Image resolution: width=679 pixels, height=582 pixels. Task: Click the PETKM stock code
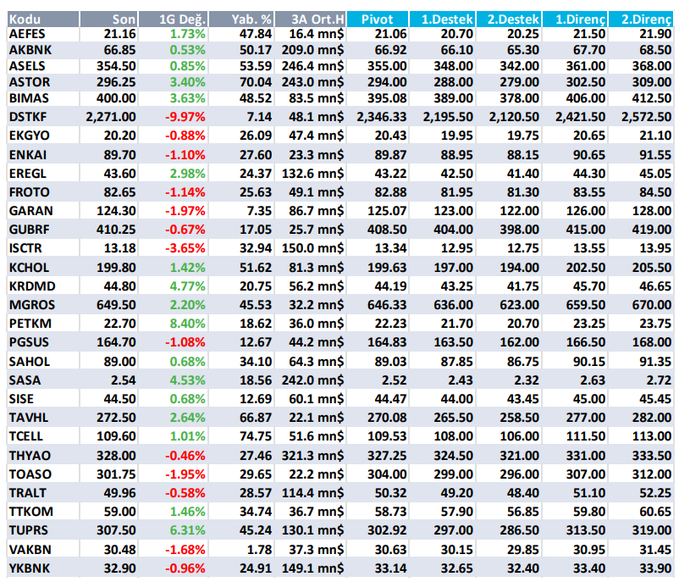[x=30, y=323]
